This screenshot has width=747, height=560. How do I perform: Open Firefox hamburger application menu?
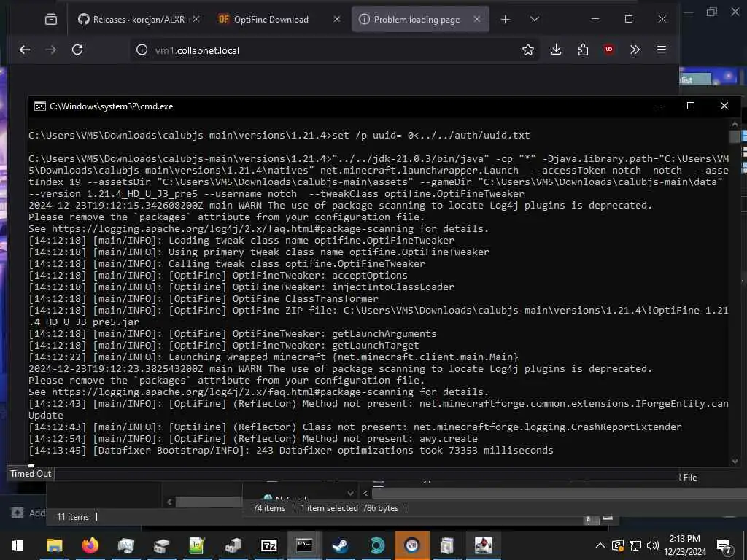(x=662, y=50)
